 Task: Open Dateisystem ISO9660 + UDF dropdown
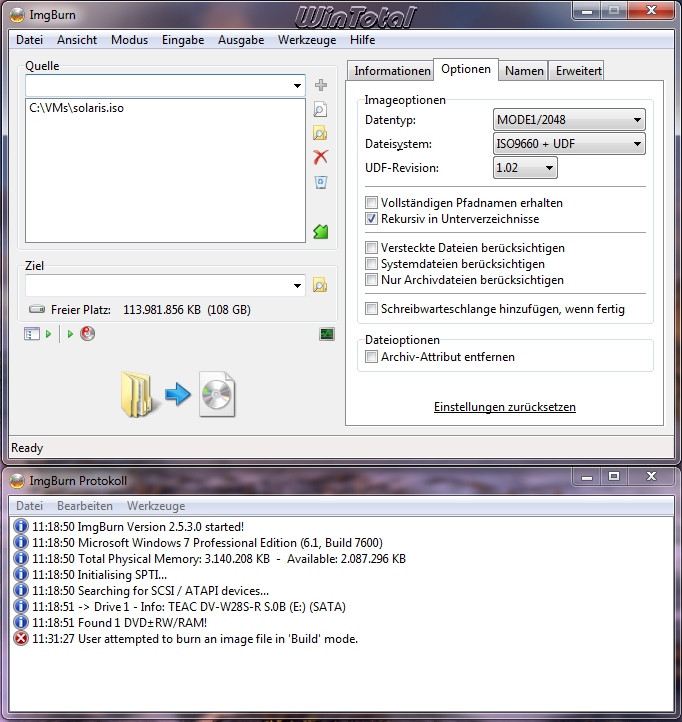click(569, 144)
